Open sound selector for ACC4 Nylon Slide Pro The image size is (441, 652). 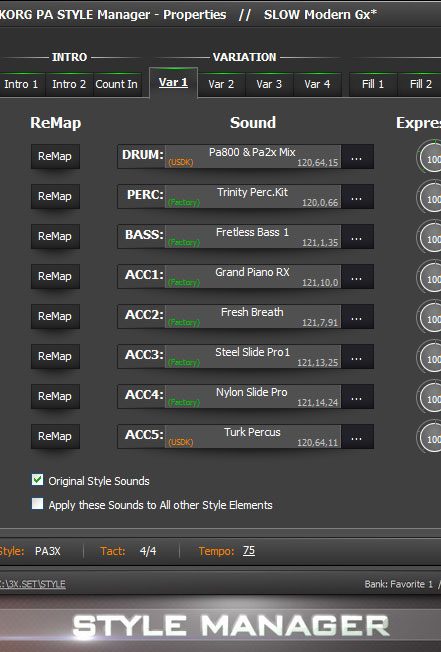[357, 396]
